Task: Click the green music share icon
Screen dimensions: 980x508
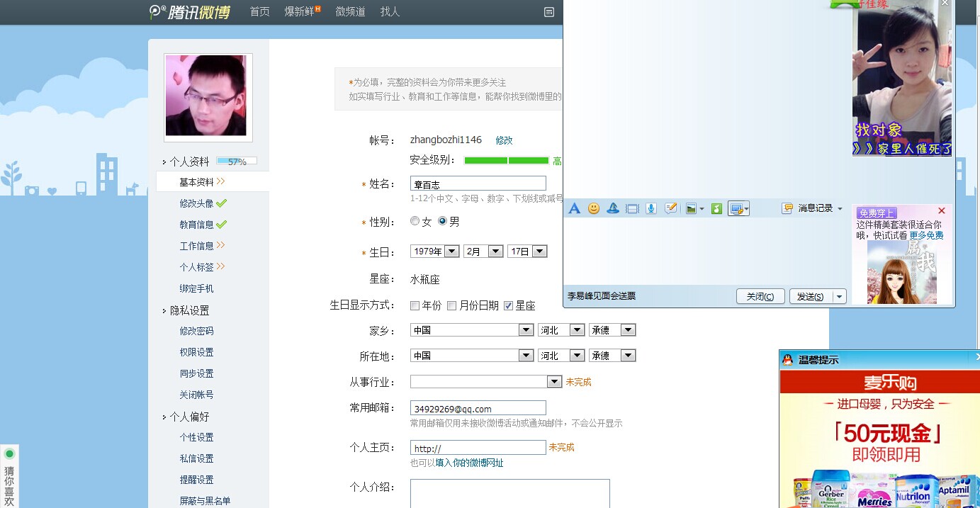Action: 716,208
